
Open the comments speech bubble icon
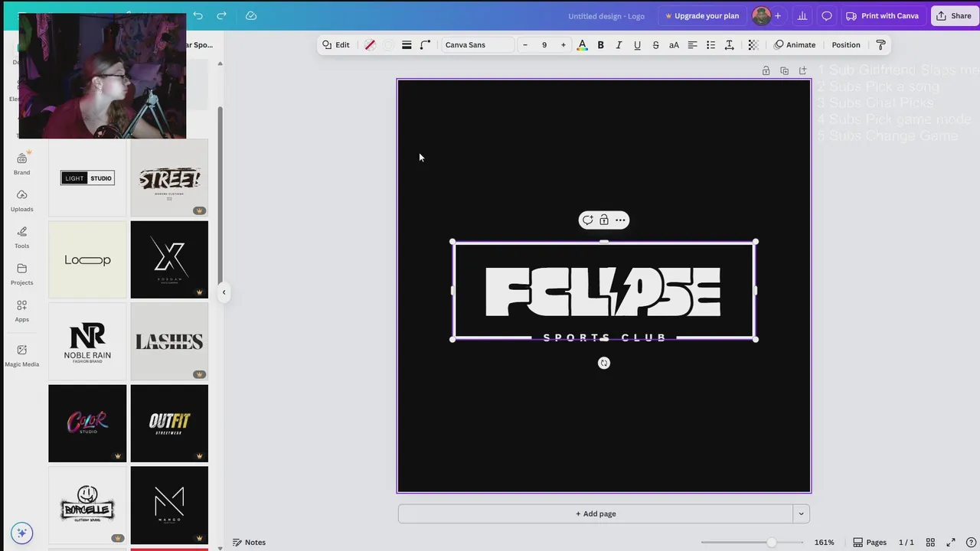827,15
